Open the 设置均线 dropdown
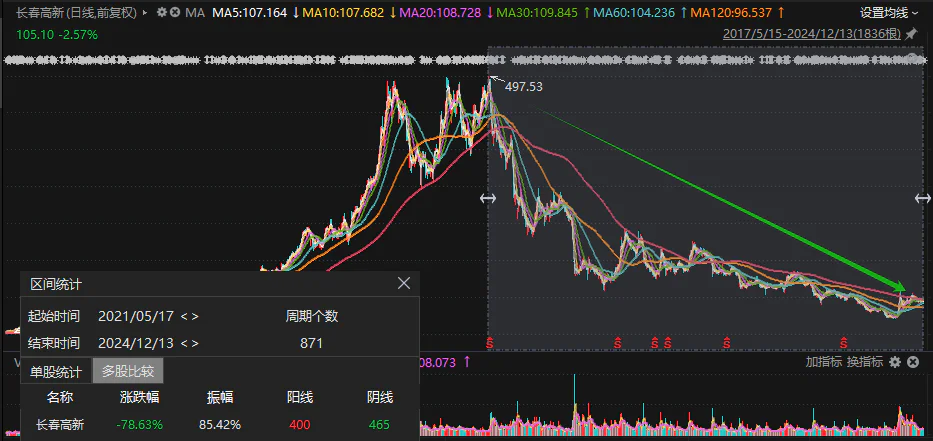 889,13
